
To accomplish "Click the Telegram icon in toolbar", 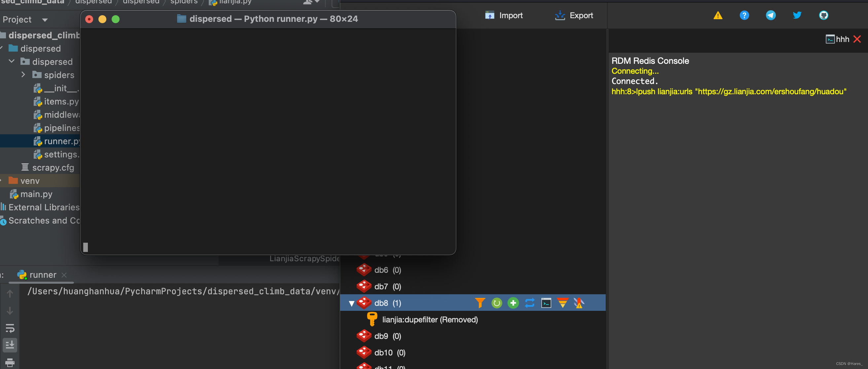I will (x=771, y=15).
